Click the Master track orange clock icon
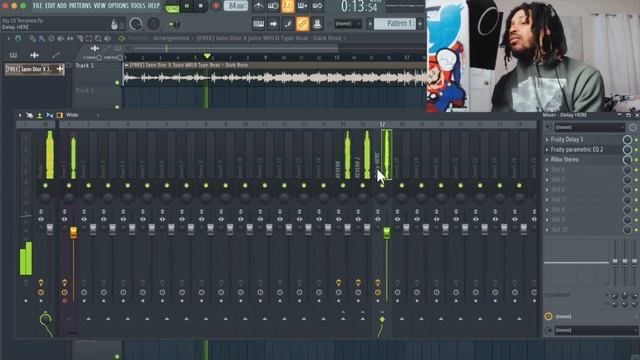 pyautogui.click(x=41, y=292)
